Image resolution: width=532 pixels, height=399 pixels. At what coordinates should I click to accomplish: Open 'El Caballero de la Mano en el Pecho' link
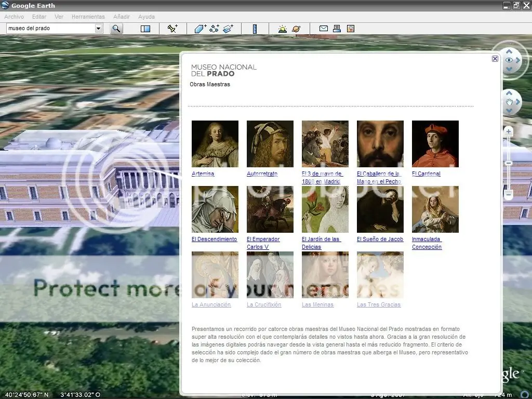point(379,178)
